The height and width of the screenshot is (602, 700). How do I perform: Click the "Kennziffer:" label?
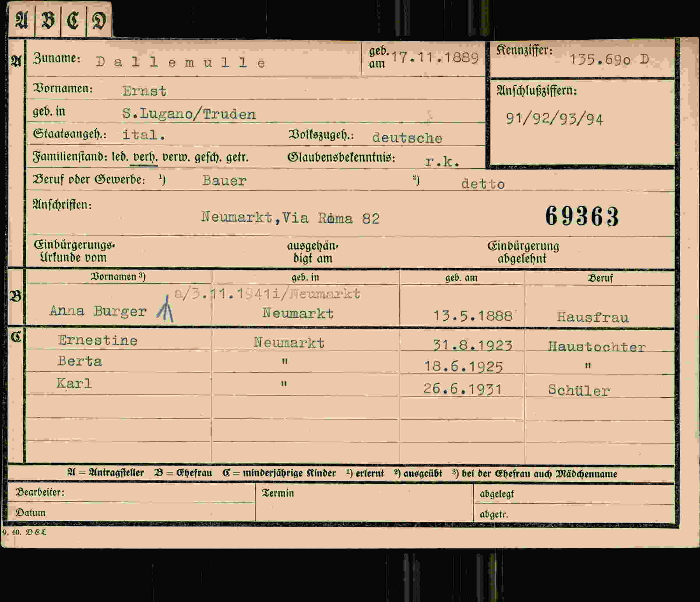click(x=524, y=51)
